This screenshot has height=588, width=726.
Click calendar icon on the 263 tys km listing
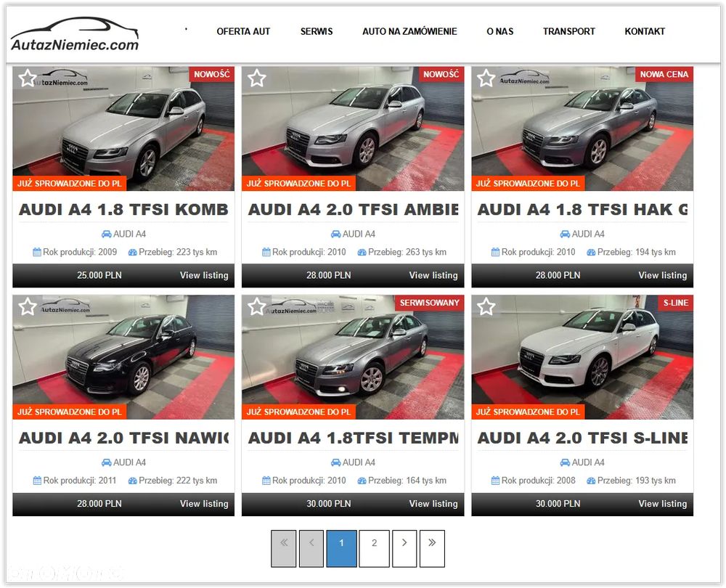pyautogui.click(x=266, y=253)
